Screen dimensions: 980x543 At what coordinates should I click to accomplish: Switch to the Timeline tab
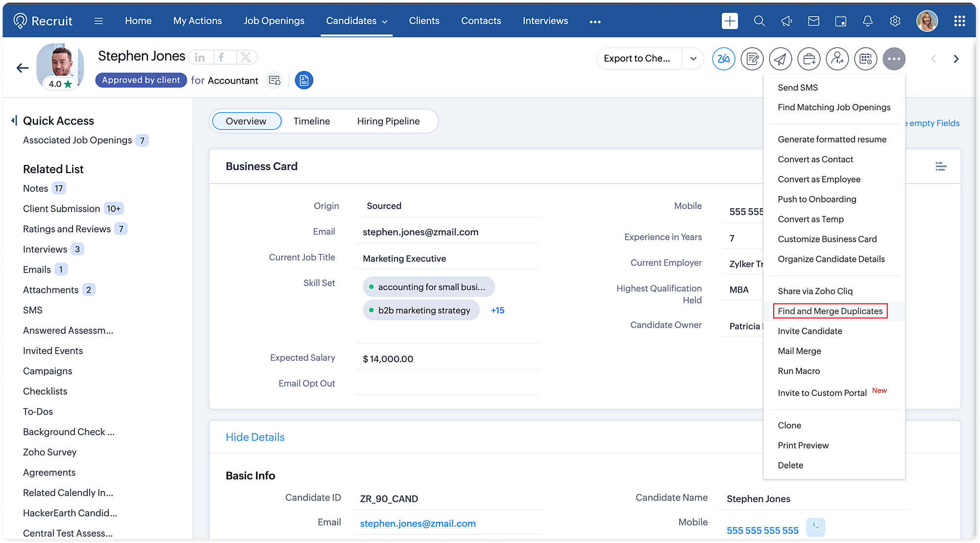tap(312, 121)
